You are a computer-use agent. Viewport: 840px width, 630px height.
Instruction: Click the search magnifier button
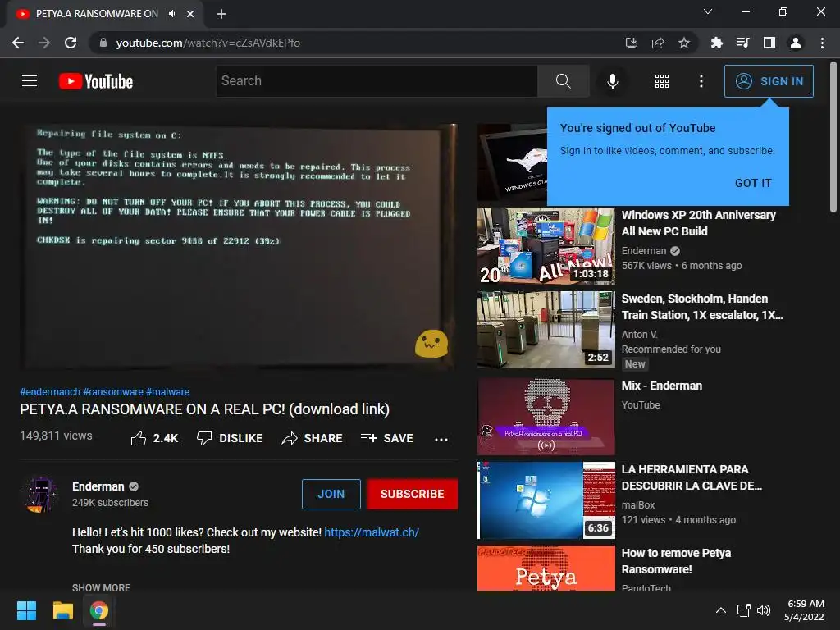[x=563, y=81]
